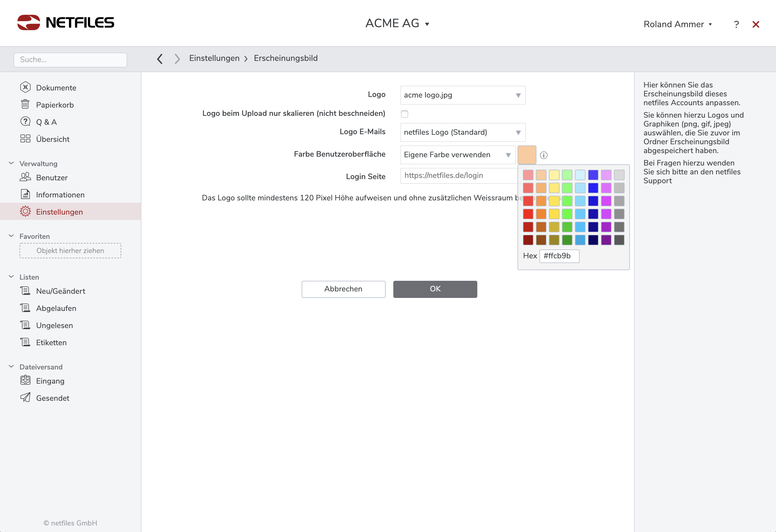The height and width of the screenshot is (532, 776).
Task: Pick the bright red color swatch
Action: (x=528, y=214)
